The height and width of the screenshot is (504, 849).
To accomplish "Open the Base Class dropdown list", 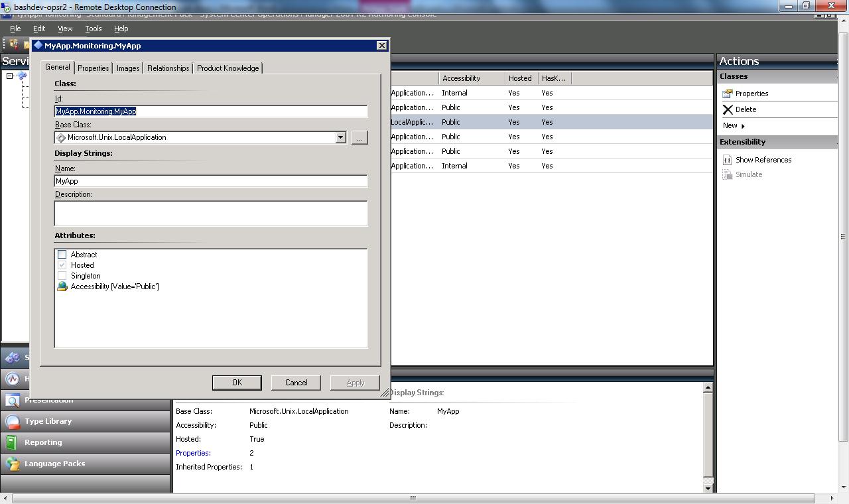I will tap(340, 138).
